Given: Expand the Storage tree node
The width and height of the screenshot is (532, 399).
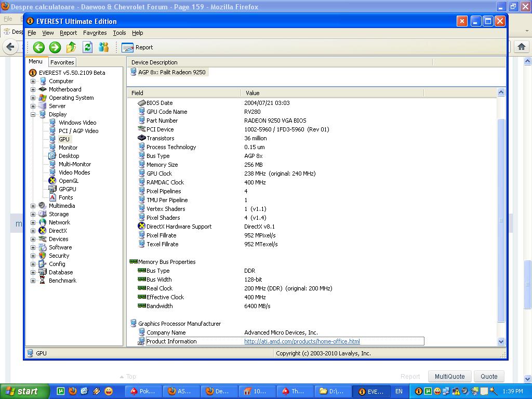Looking at the screenshot, I should (x=33, y=214).
